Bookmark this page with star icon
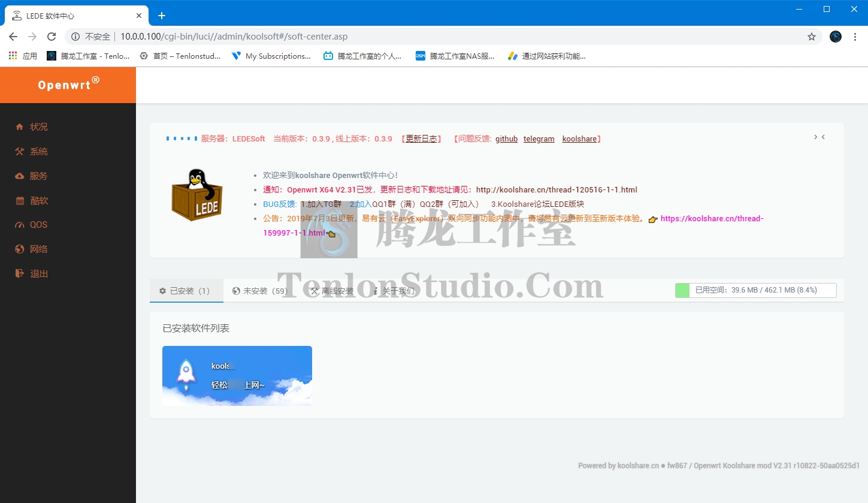This screenshot has width=868, height=503. pos(812,37)
